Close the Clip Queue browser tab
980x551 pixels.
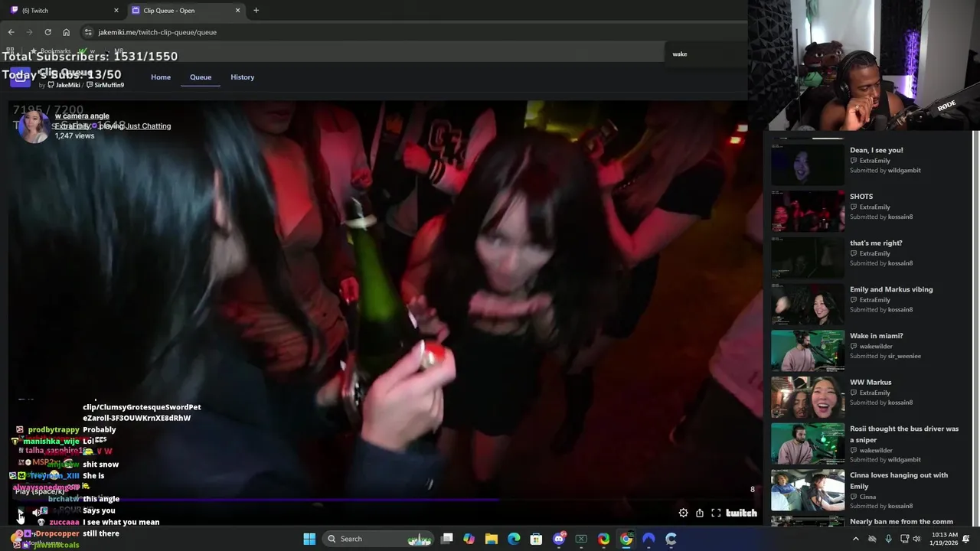237,11
